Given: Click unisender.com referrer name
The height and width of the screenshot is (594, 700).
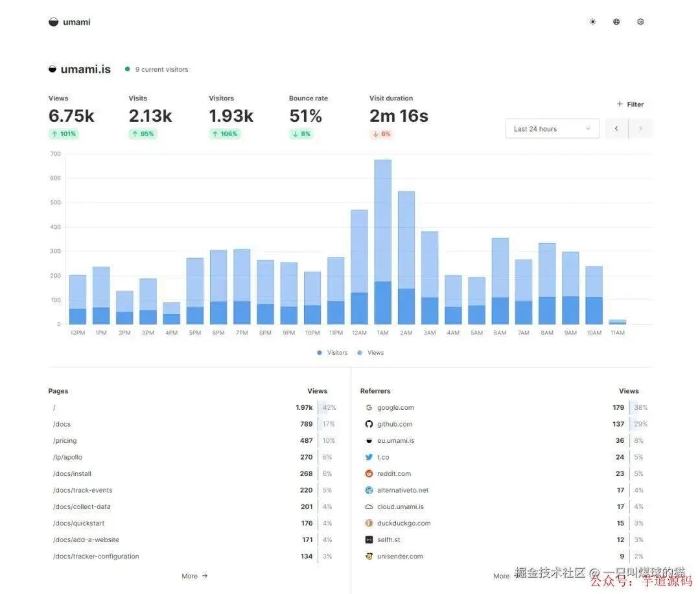Looking at the screenshot, I should 400,556.
